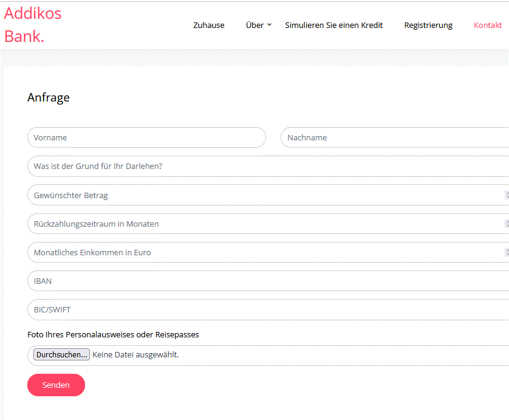This screenshot has width=509, height=420.
Task: Click the Rückzahlungszeitraum number spinner
Action: tap(507, 224)
